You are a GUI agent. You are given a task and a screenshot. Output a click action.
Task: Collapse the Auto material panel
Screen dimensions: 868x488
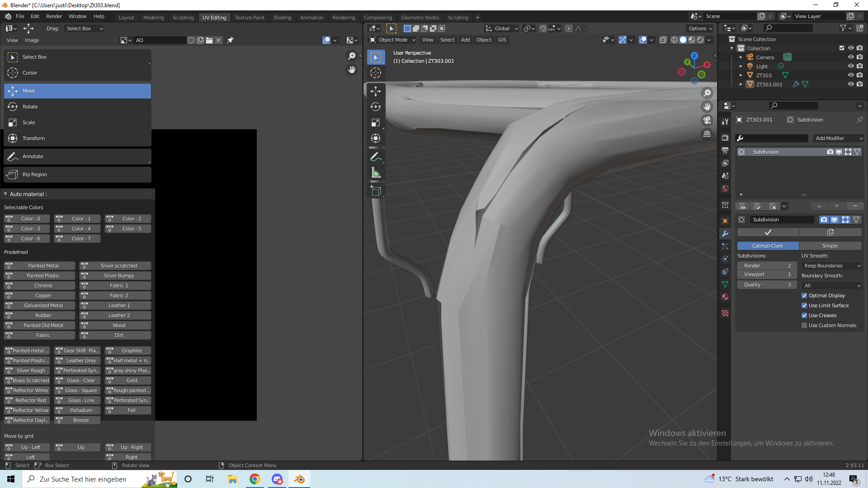point(5,194)
